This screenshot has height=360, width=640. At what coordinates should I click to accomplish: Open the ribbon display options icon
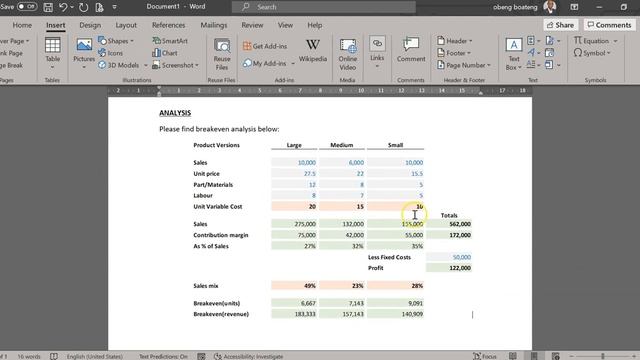point(574,7)
